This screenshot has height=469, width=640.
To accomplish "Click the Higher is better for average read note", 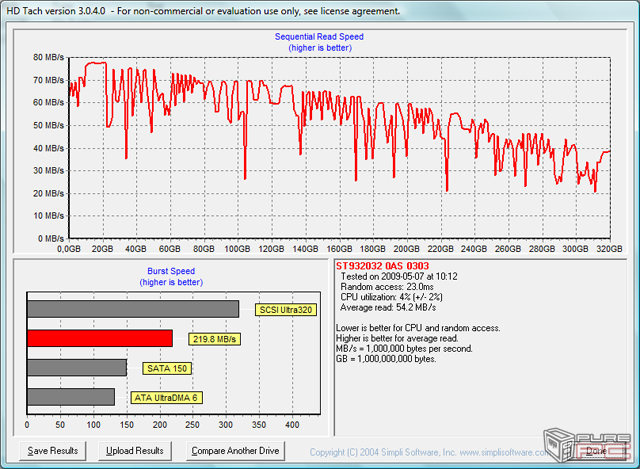I will 397,338.
